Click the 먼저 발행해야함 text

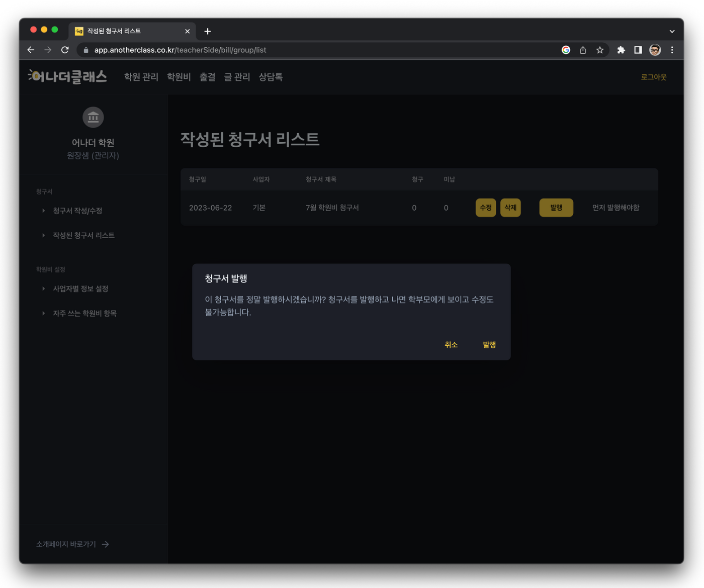[x=615, y=208]
